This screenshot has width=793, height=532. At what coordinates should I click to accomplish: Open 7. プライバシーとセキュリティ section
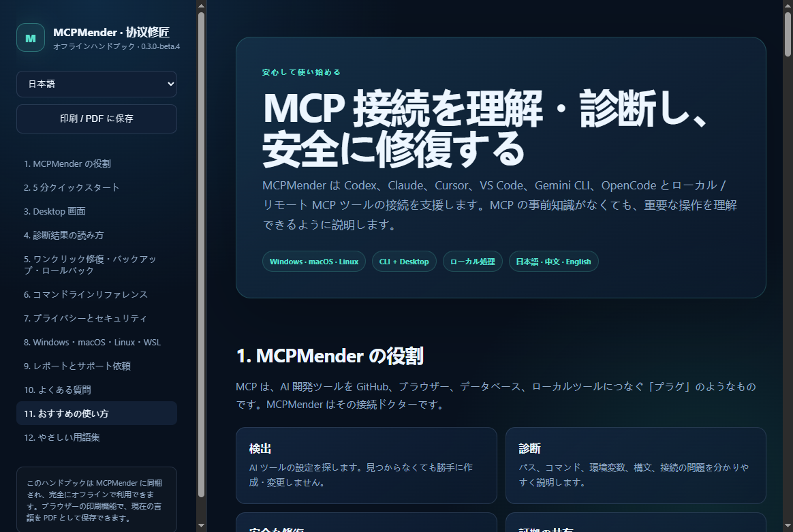[97, 318]
